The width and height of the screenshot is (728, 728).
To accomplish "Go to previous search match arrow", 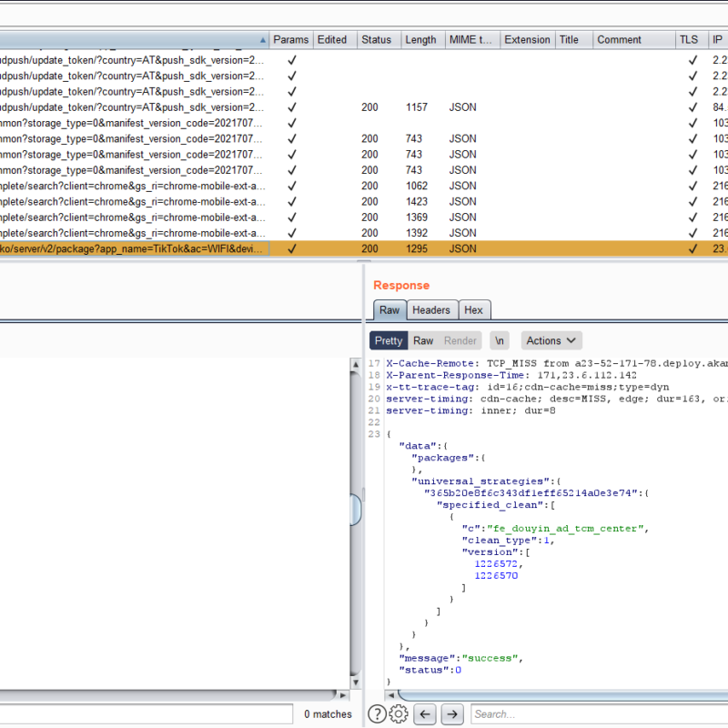I will pos(426,714).
